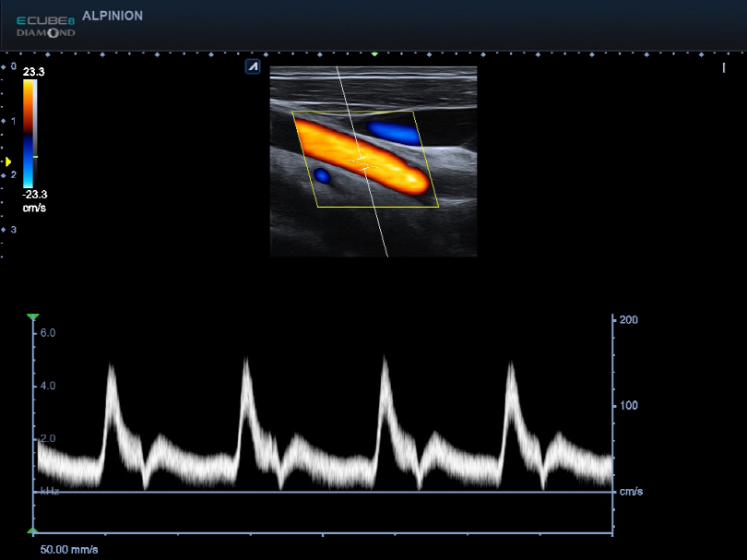This screenshot has width=747, height=560.
Task: Select the arrow pointer icon above the B-mode image
Action: (x=252, y=66)
